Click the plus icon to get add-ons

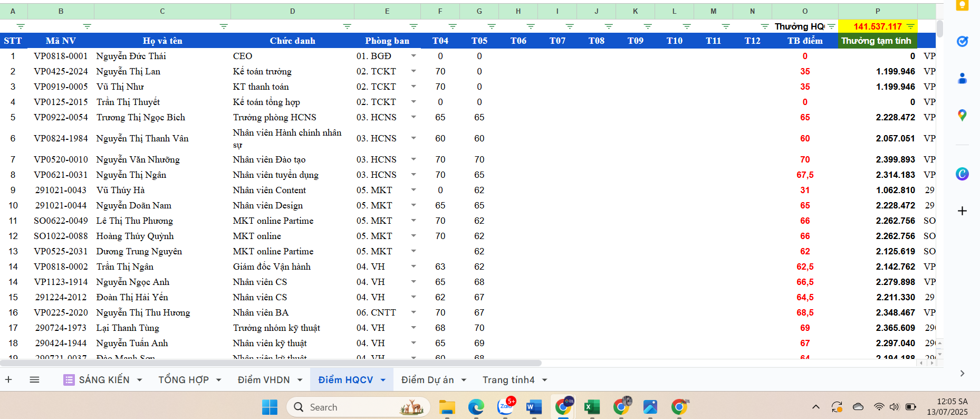(x=962, y=211)
